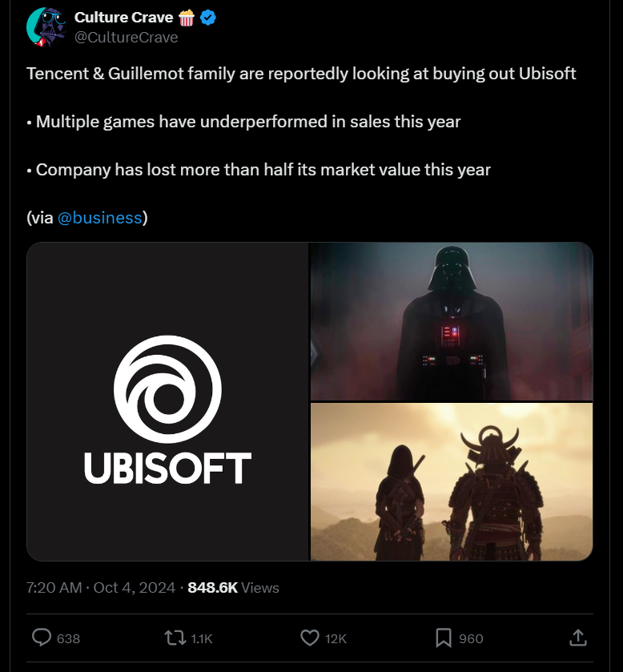Viewport: 623px width, 672px height.
Task: Click the blue verified badge
Action: pos(208,18)
